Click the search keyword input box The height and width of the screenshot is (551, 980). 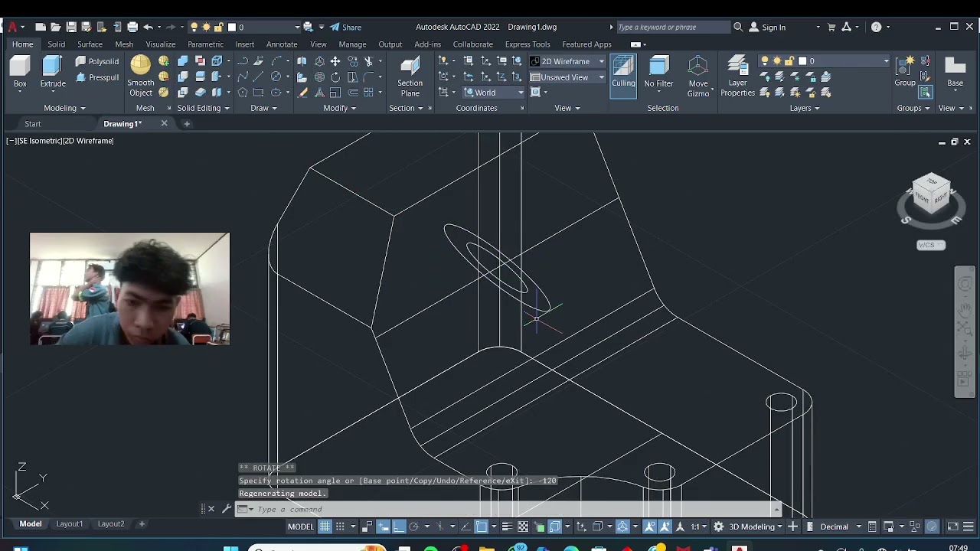click(x=672, y=27)
